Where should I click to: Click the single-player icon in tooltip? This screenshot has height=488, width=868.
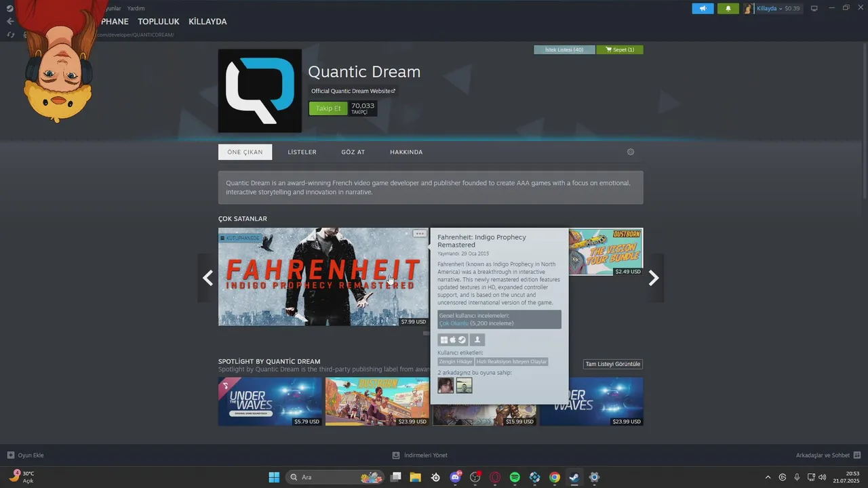(x=477, y=340)
